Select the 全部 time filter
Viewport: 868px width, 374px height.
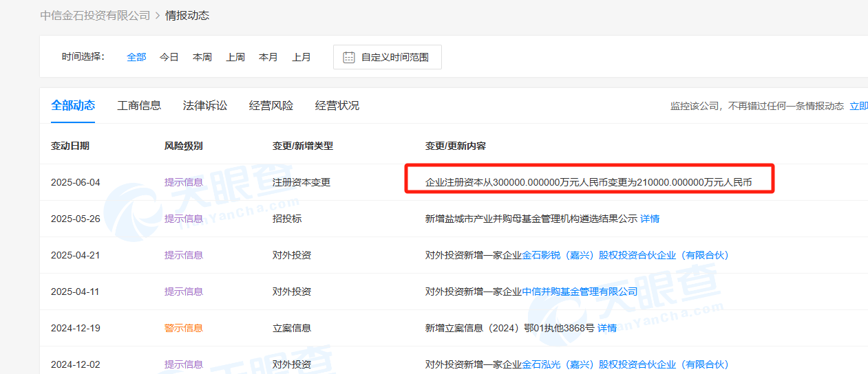(136, 57)
